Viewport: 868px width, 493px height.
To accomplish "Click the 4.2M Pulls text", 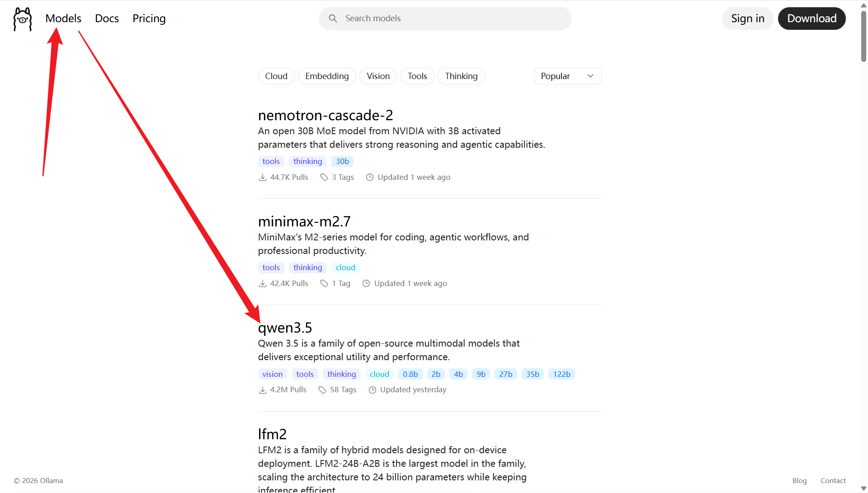I will [288, 390].
